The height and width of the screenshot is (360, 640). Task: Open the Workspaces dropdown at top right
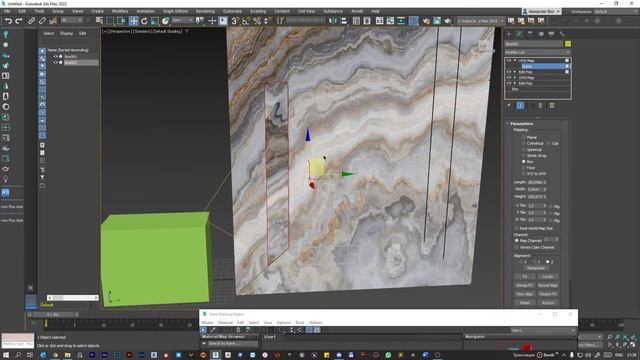coord(616,11)
